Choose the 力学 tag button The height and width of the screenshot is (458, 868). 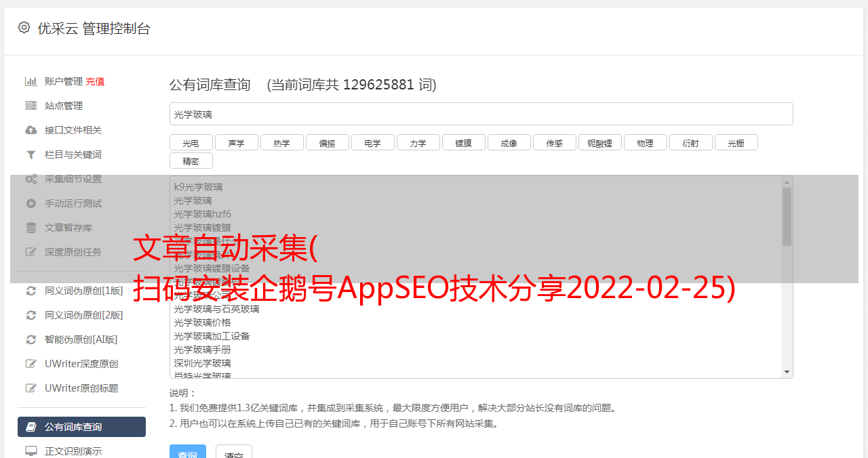(418, 143)
